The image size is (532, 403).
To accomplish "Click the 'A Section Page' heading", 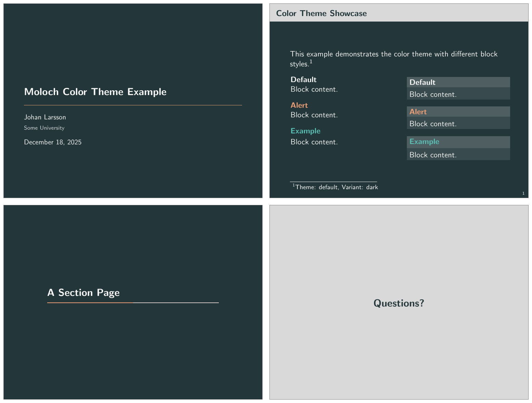I will click(83, 293).
